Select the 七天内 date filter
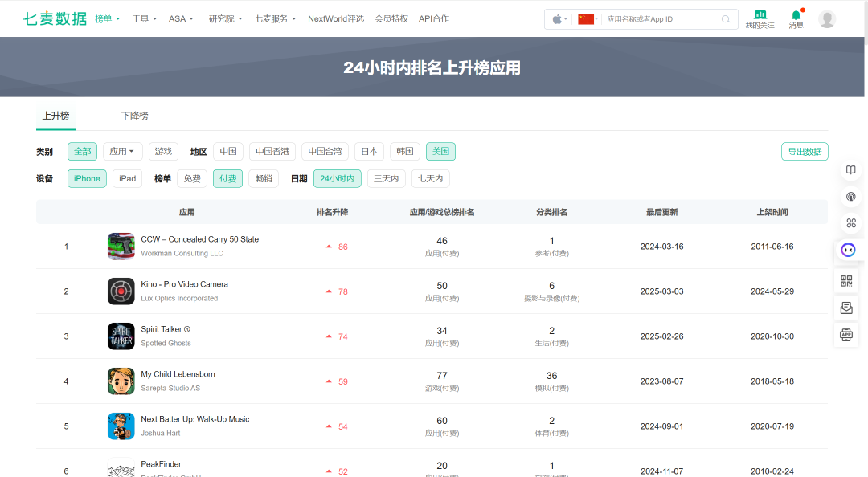Viewport: 868px width, 477px height. click(x=431, y=178)
